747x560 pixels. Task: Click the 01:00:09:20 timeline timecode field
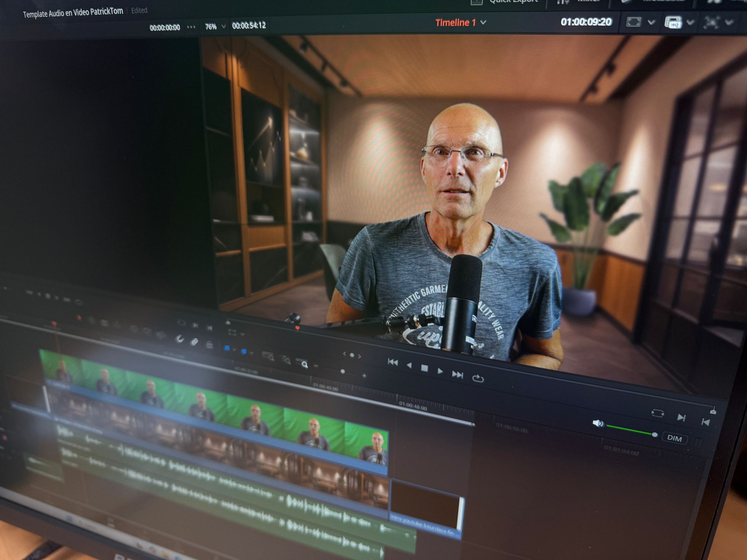(x=586, y=22)
